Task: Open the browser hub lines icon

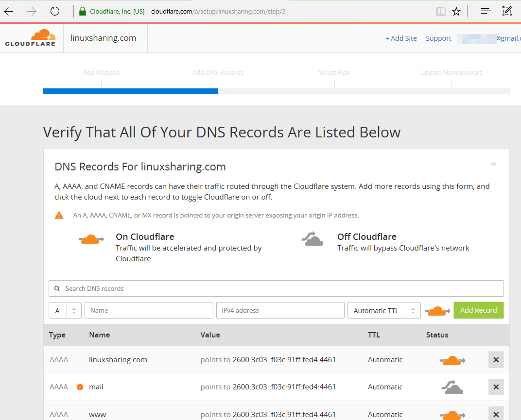Action: click(486, 11)
